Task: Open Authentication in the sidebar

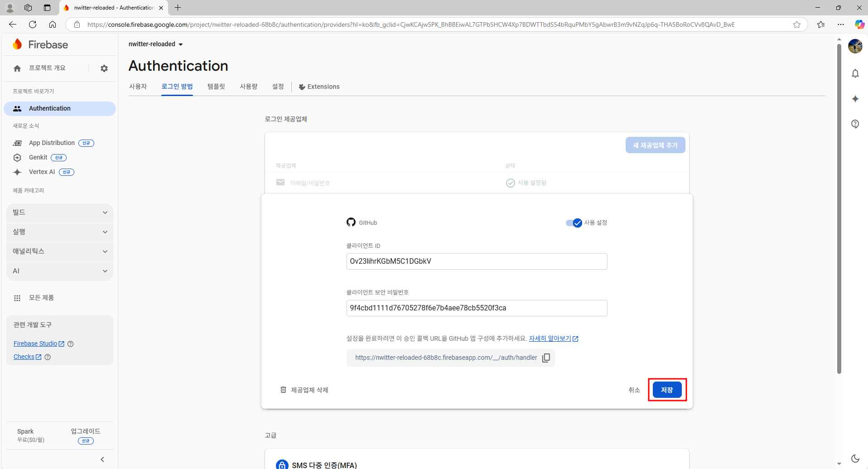Action: click(x=60, y=108)
